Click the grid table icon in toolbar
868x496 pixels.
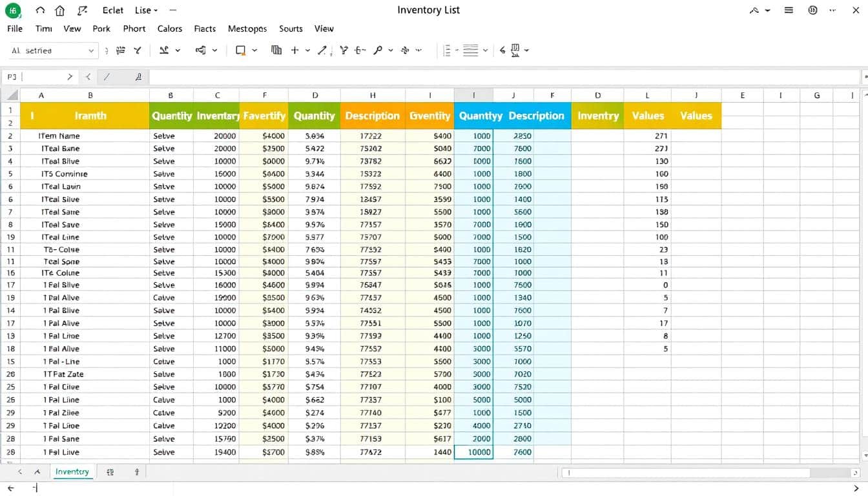point(515,50)
